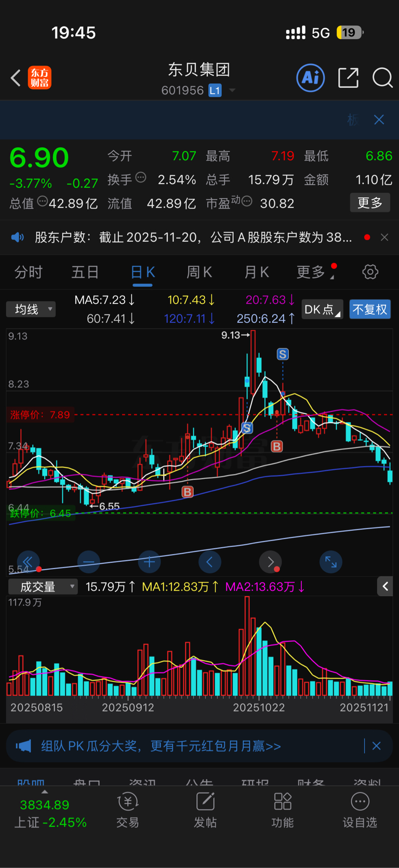Tap the 250:6.24 moving average label
The width and height of the screenshot is (399, 868).
click(x=266, y=319)
